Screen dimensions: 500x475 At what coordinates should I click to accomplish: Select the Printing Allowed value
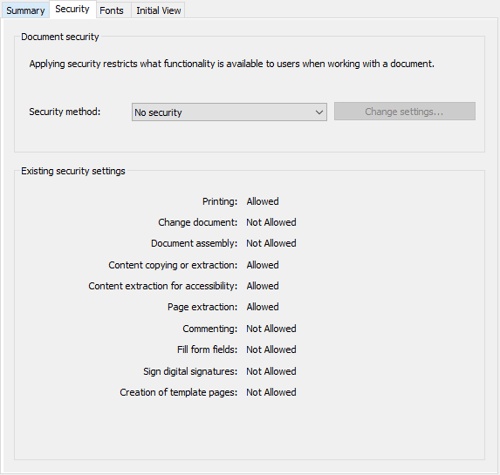pyautogui.click(x=263, y=201)
